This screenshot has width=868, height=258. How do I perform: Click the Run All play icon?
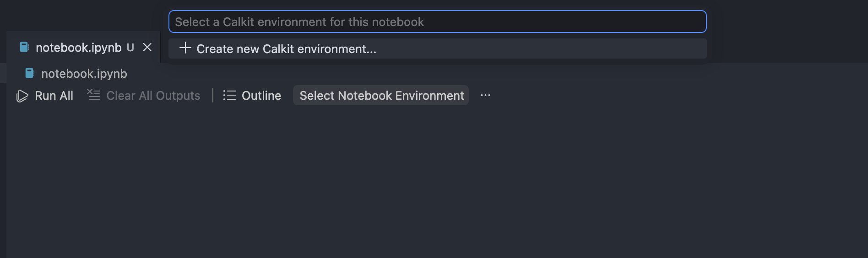point(22,96)
